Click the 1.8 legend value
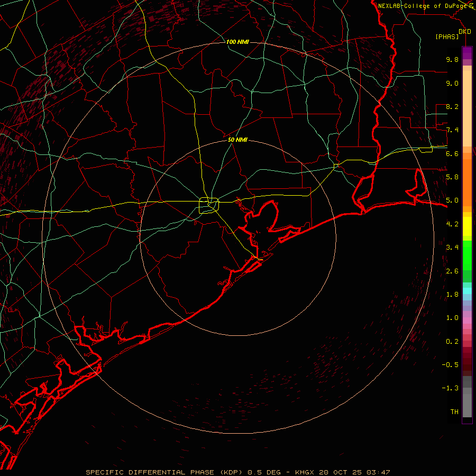 452,294
